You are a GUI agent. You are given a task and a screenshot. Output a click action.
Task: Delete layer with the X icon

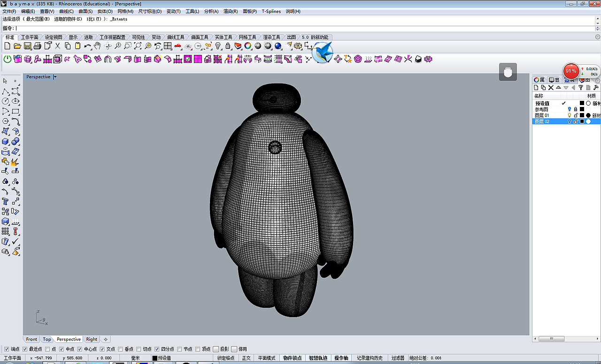[x=551, y=88]
